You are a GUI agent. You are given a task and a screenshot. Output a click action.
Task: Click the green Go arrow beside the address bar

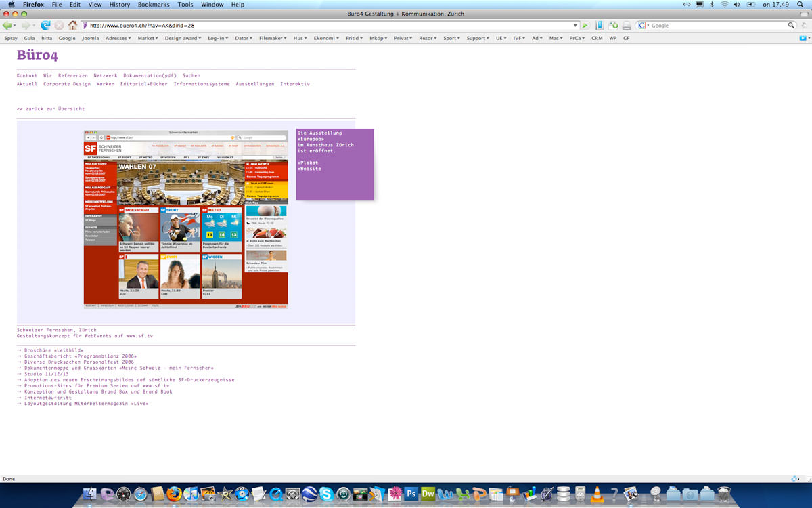click(x=585, y=25)
